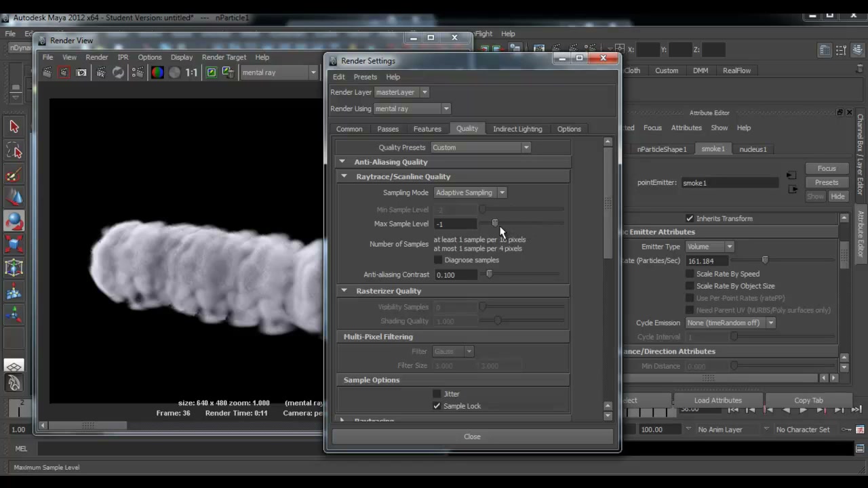
Task: Open the Emitter Type dropdown
Action: pyautogui.click(x=709, y=247)
